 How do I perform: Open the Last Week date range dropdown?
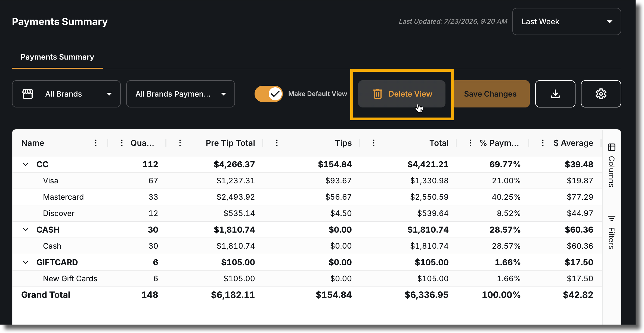pos(566,21)
